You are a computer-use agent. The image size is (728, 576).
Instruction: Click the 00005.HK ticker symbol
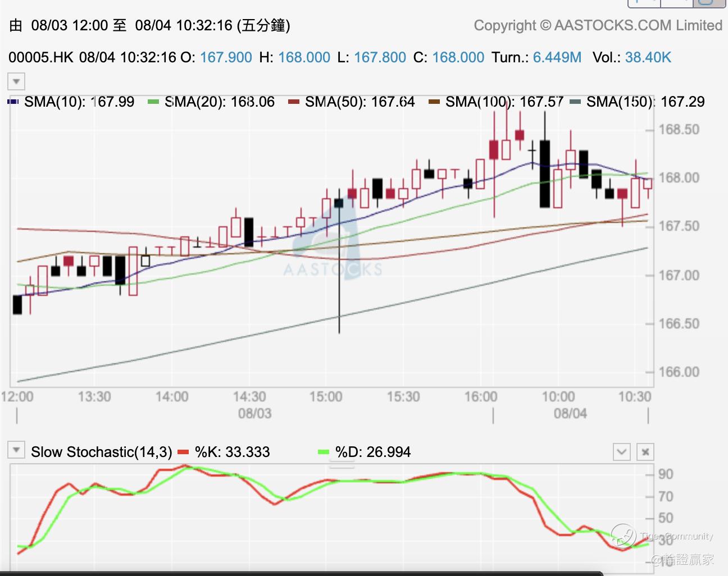pyautogui.click(x=41, y=57)
